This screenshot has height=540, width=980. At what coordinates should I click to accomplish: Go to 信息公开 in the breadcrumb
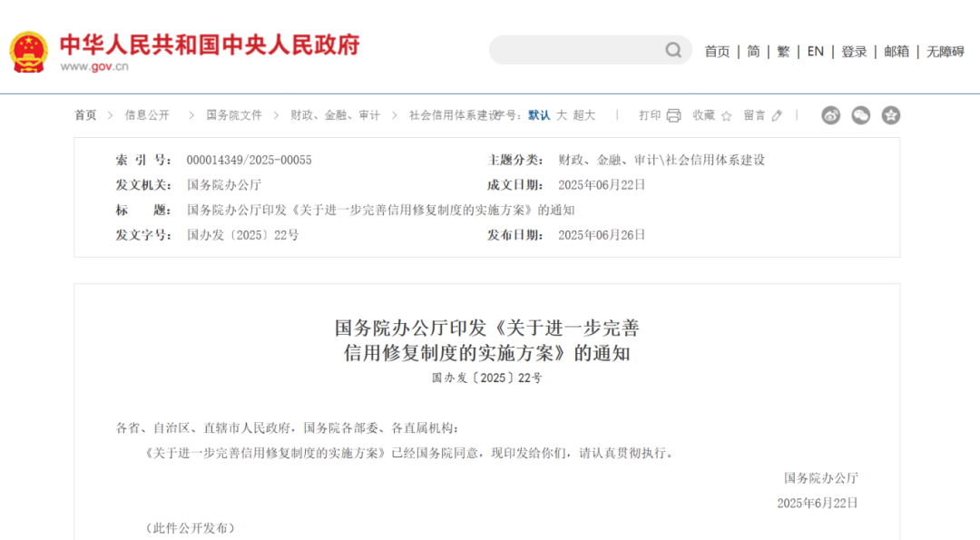(147, 115)
